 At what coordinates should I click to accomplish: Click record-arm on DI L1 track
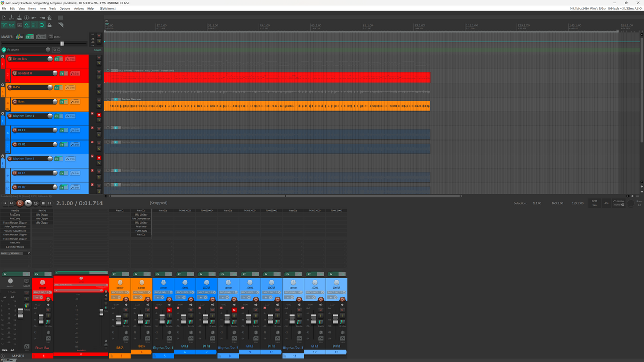point(14,130)
